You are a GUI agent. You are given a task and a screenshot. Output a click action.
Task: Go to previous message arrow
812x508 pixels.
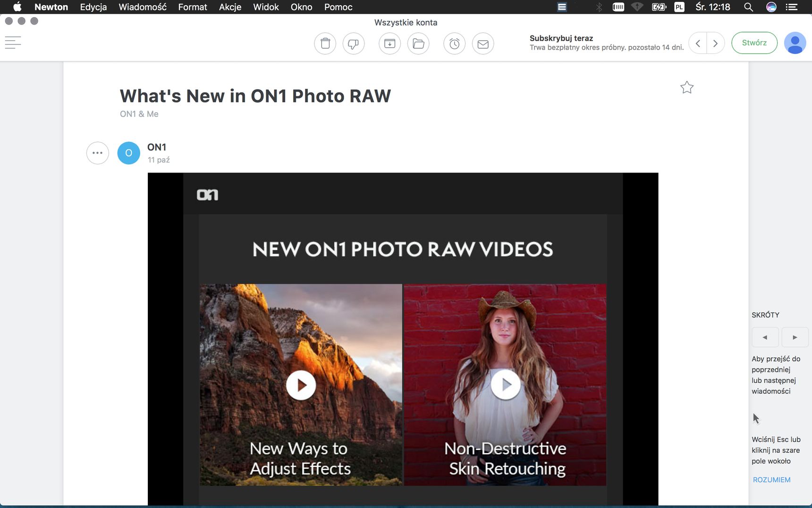pyautogui.click(x=698, y=43)
